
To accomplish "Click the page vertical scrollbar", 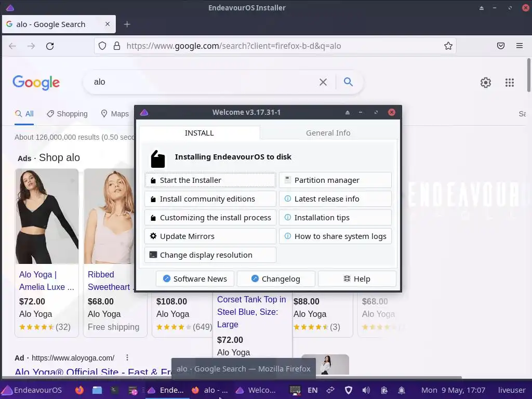I will coord(528,75).
